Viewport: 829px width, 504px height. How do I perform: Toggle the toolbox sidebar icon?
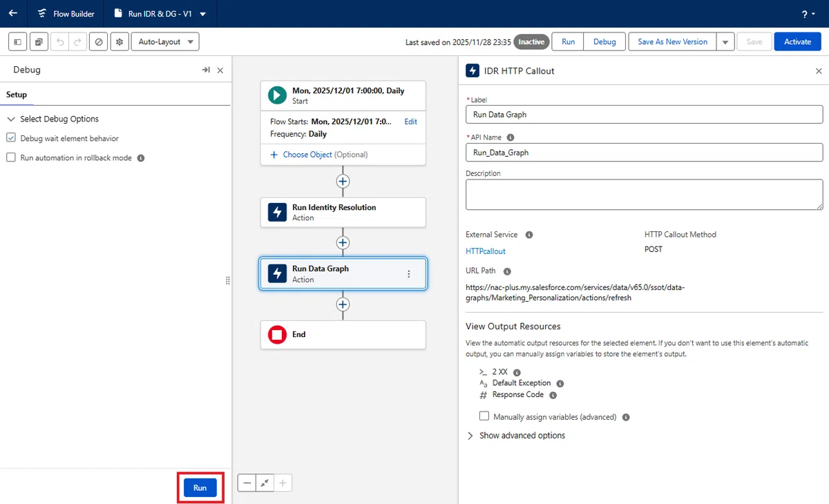[18, 42]
